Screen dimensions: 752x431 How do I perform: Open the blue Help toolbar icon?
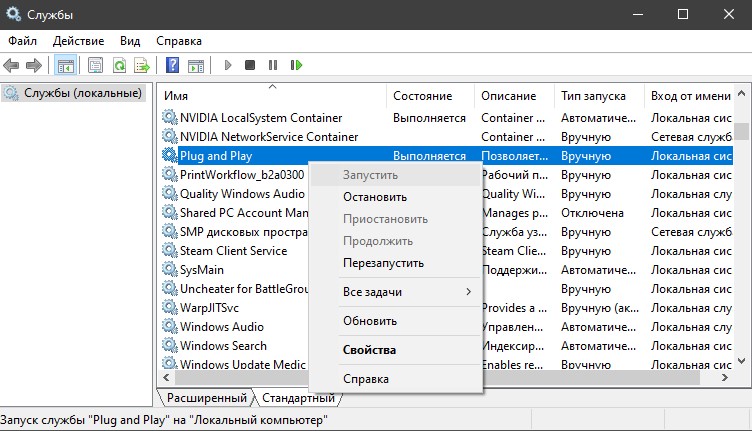(x=172, y=65)
